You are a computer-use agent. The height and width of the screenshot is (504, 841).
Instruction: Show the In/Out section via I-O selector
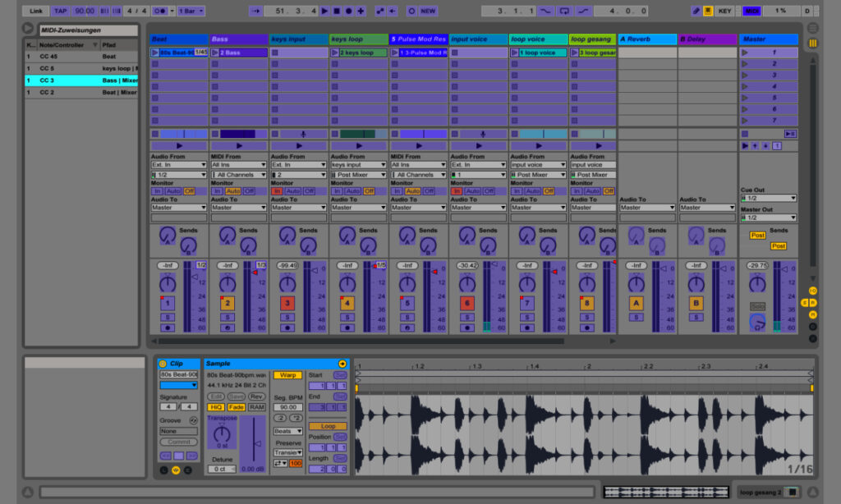pyautogui.click(x=812, y=291)
